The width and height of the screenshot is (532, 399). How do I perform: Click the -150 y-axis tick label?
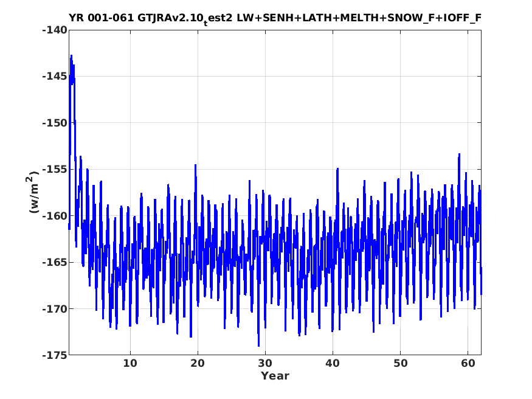(x=55, y=123)
